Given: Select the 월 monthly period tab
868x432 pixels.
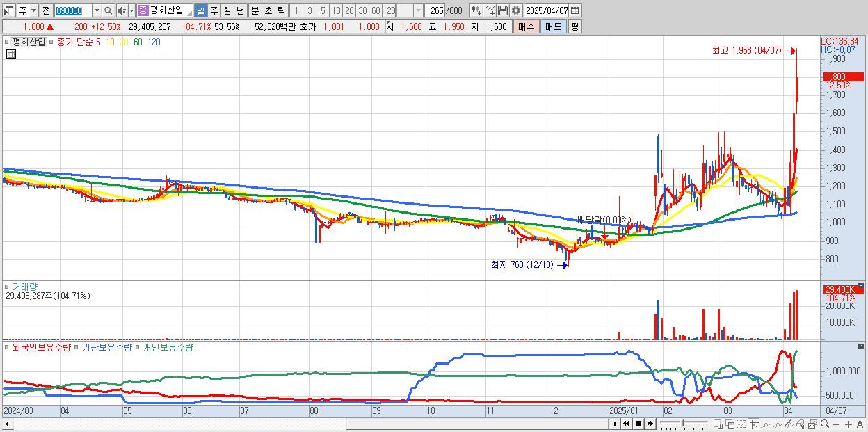Looking at the screenshot, I should (227, 10).
